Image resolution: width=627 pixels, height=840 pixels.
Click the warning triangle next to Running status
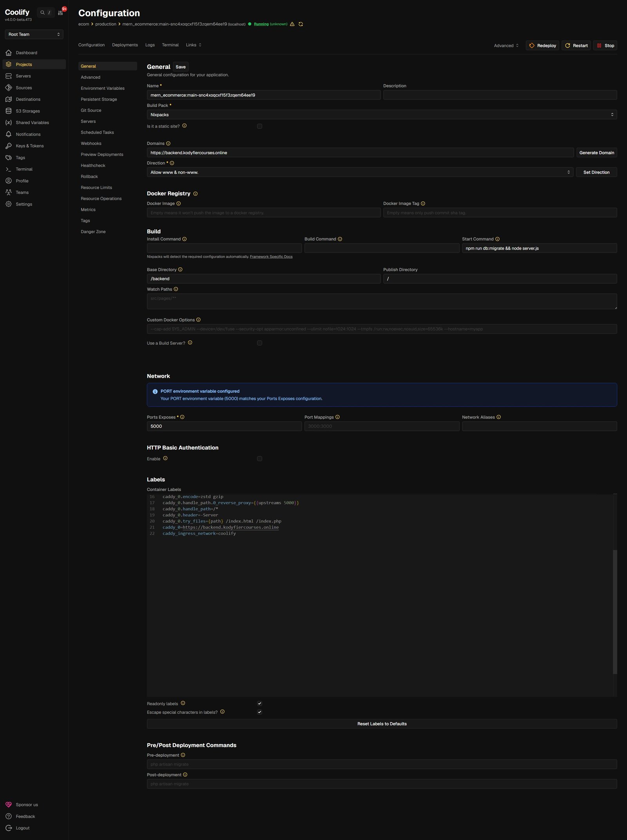(x=292, y=24)
